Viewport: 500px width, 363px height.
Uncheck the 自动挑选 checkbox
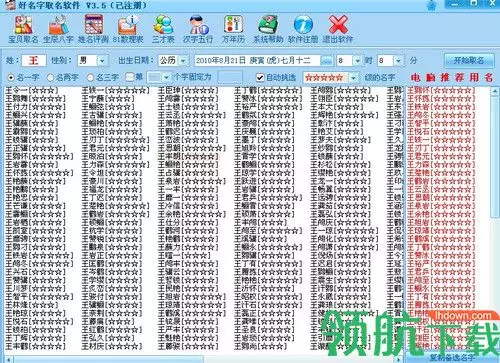coord(260,77)
